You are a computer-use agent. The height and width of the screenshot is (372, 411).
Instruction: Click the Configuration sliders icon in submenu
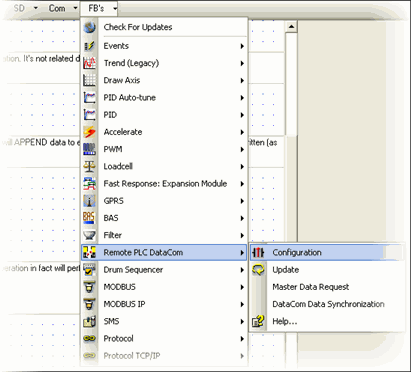tap(258, 252)
